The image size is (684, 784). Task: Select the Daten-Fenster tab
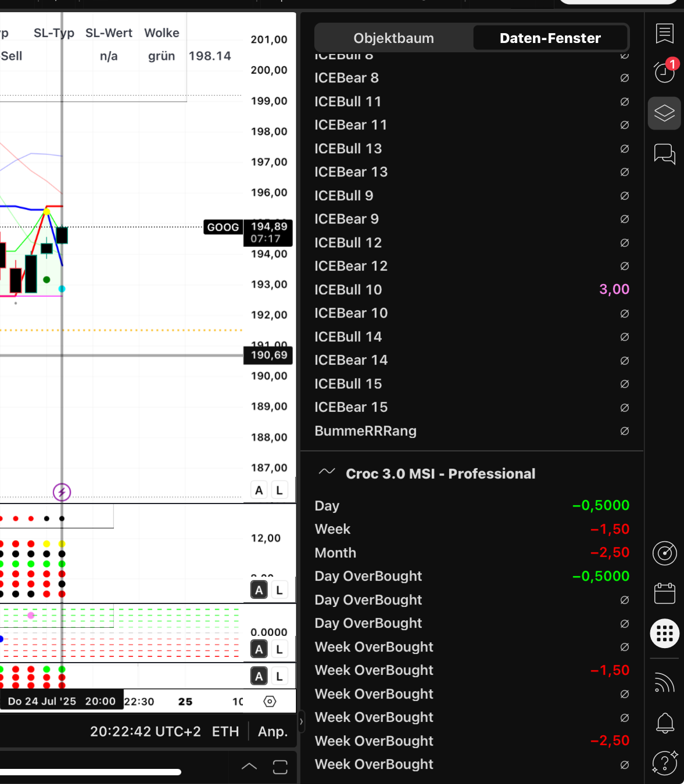tap(550, 38)
